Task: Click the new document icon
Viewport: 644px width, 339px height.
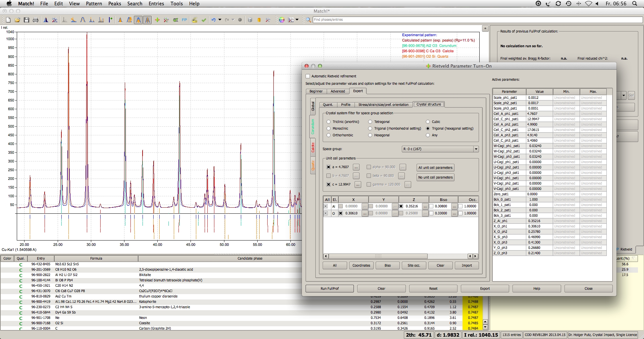Action: point(8,20)
